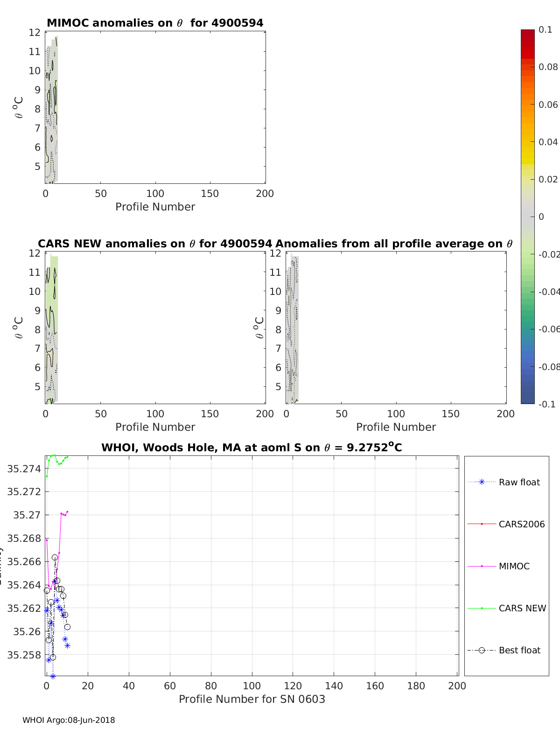Select the dark blue bottom of colorbar

tap(527, 399)
